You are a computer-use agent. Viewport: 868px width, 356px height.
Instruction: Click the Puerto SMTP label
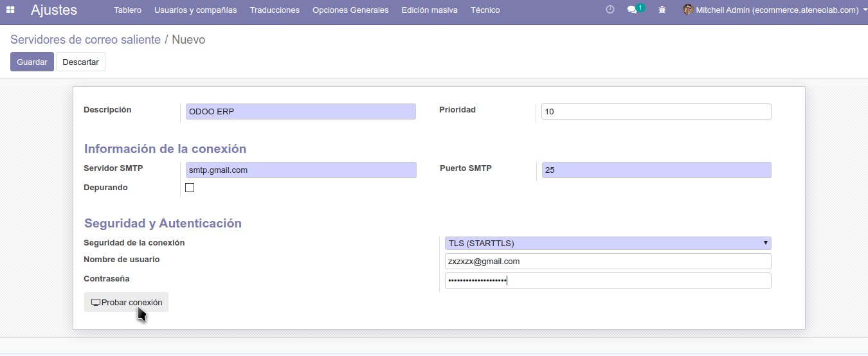[466, 168]
